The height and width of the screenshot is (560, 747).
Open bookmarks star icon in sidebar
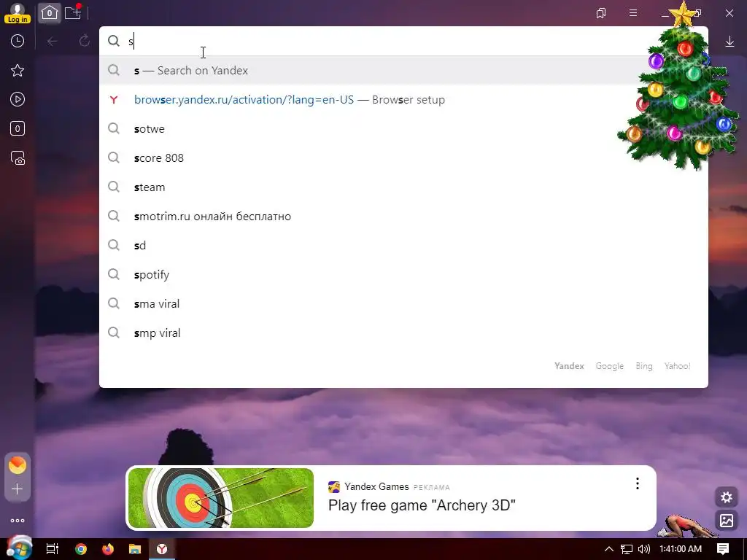18,71
